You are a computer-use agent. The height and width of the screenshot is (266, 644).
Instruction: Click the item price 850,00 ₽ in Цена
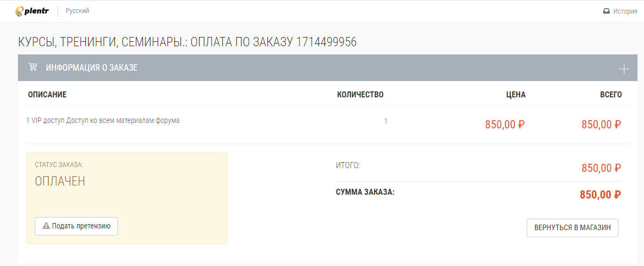(x=505, y=125)
